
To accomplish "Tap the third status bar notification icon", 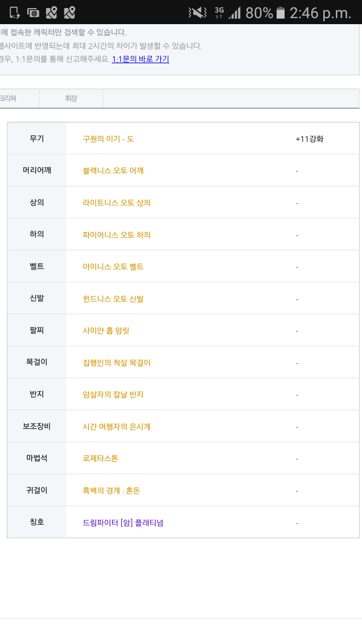I will [x=51, y=13].
